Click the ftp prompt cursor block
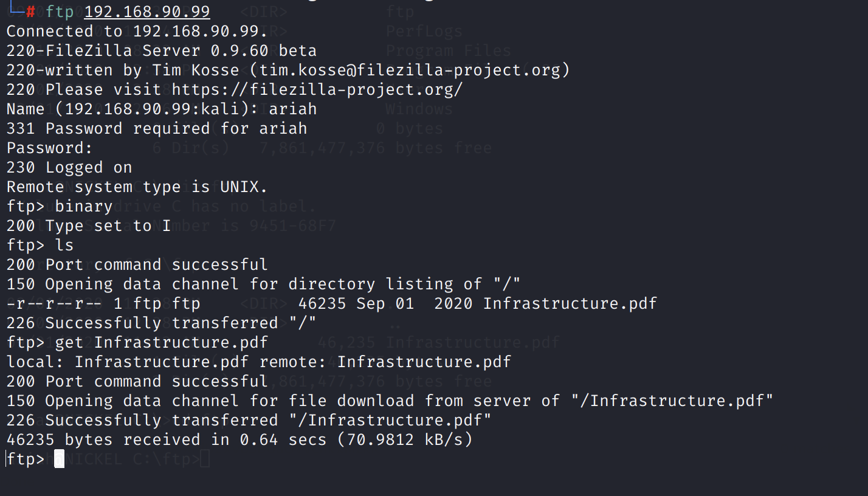The width and height of the screenshot is (868, 496). (x=59, y=459)
